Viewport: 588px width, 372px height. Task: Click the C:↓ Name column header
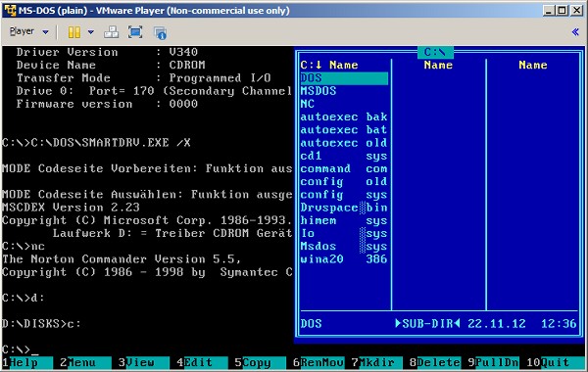329,65
